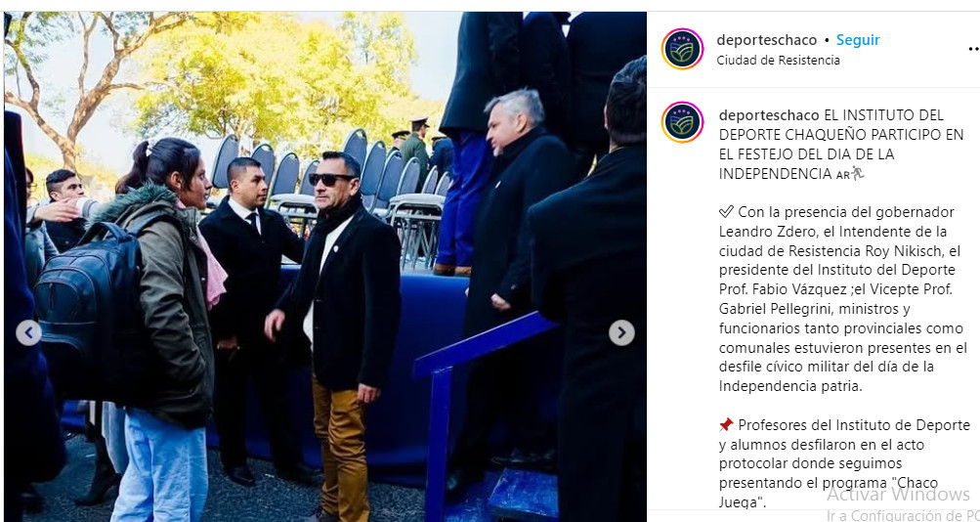Click deporteschaco username in caption text
The image size is (980, 522).
769,115
